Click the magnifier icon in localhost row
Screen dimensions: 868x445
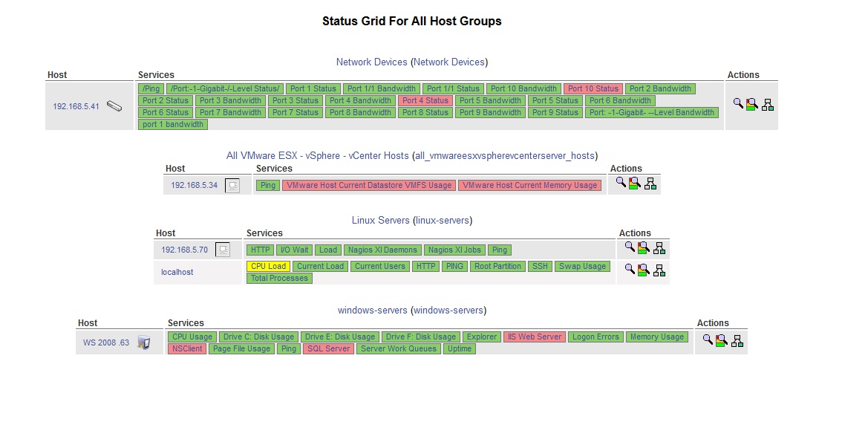click(630, 269)
